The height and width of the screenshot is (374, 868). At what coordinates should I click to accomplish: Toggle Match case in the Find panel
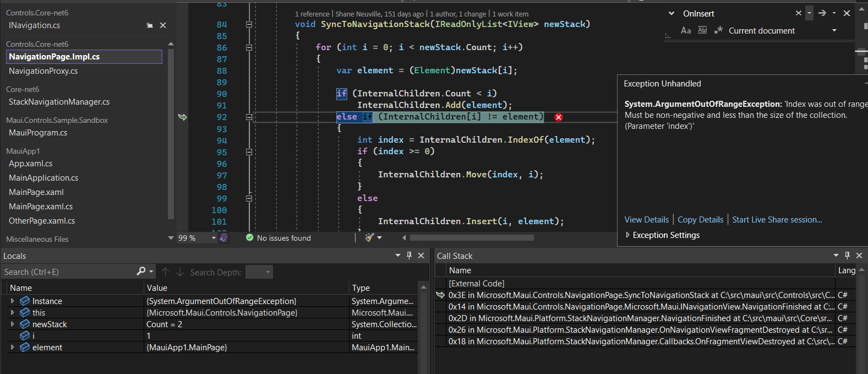[x=686, y=30]
